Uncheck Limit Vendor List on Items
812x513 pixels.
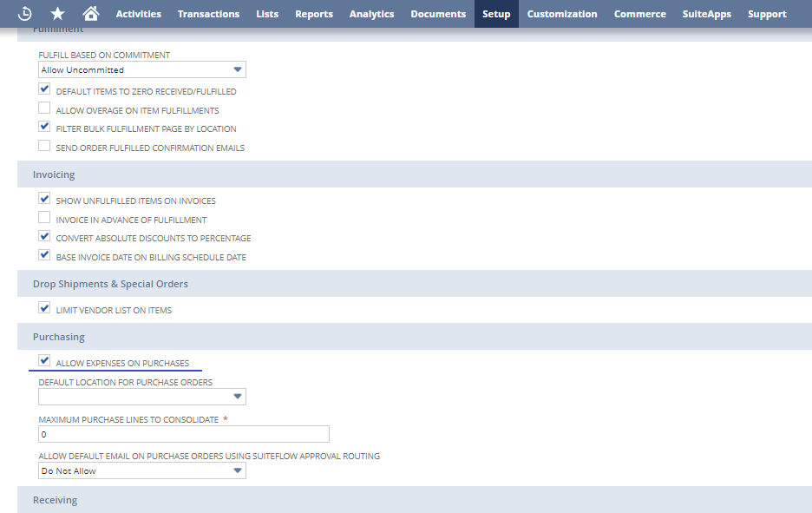pyautogui.click(x=44, y=307)
